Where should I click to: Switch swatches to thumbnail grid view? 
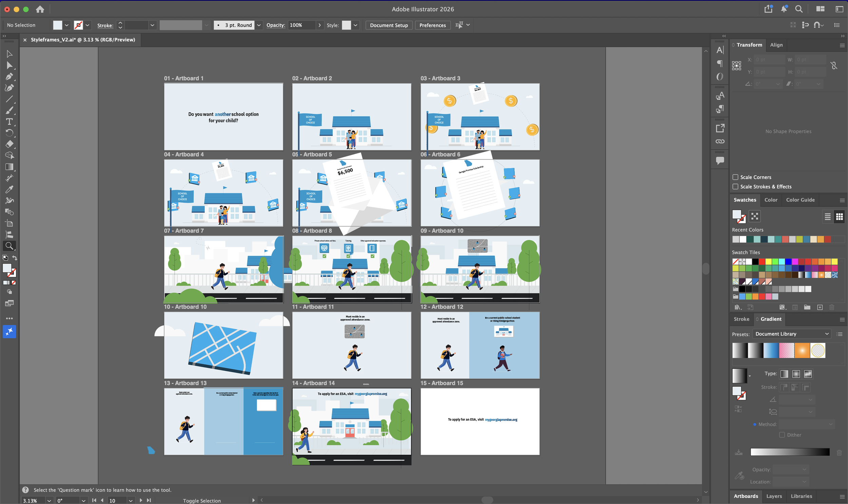click(x=839, y=216)
